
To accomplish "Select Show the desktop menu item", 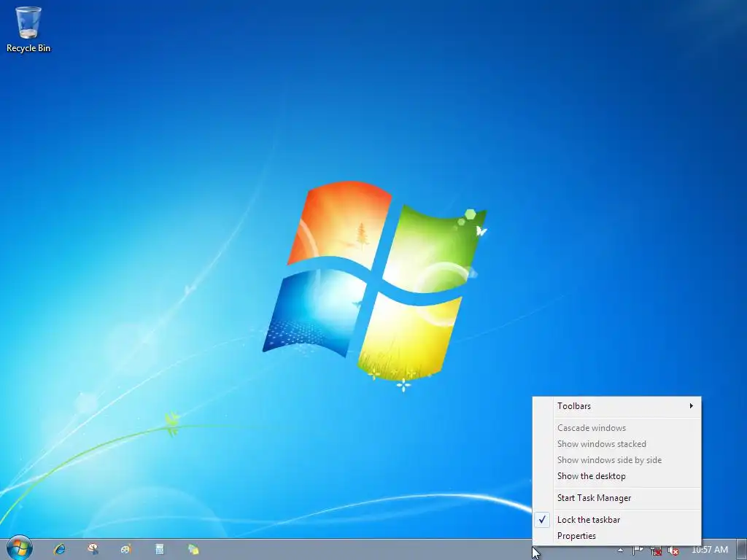I will click(x=616, y=476).
